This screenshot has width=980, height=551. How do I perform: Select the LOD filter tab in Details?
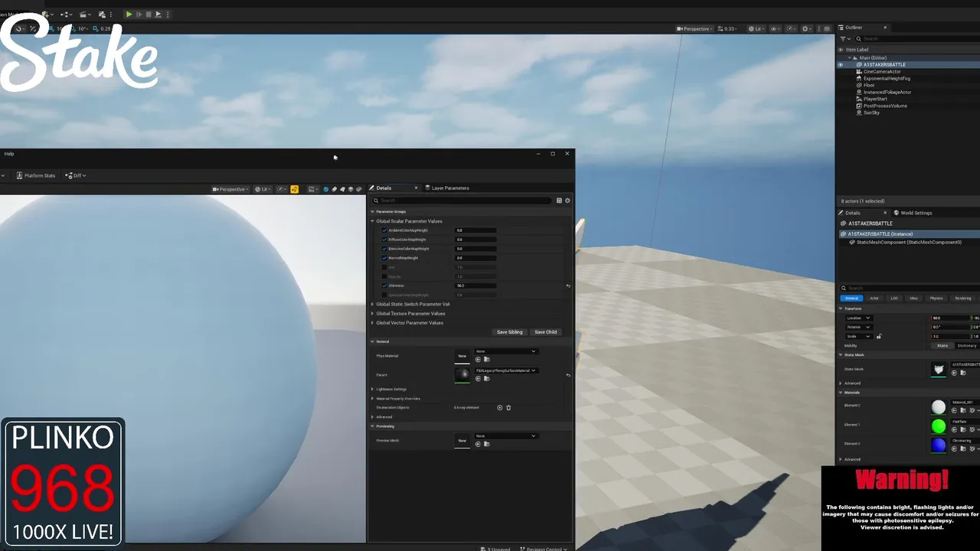[894, 298]
